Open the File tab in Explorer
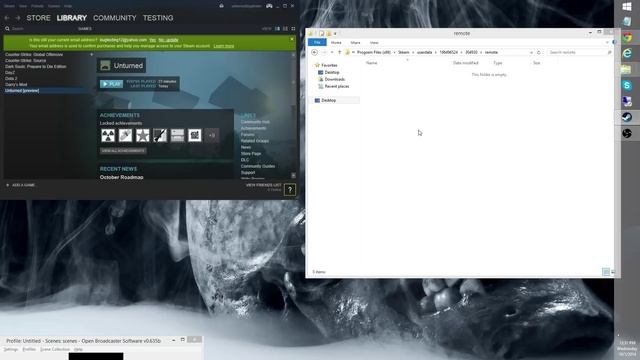The width and height of the screenshot is (640, 360). 317,42
